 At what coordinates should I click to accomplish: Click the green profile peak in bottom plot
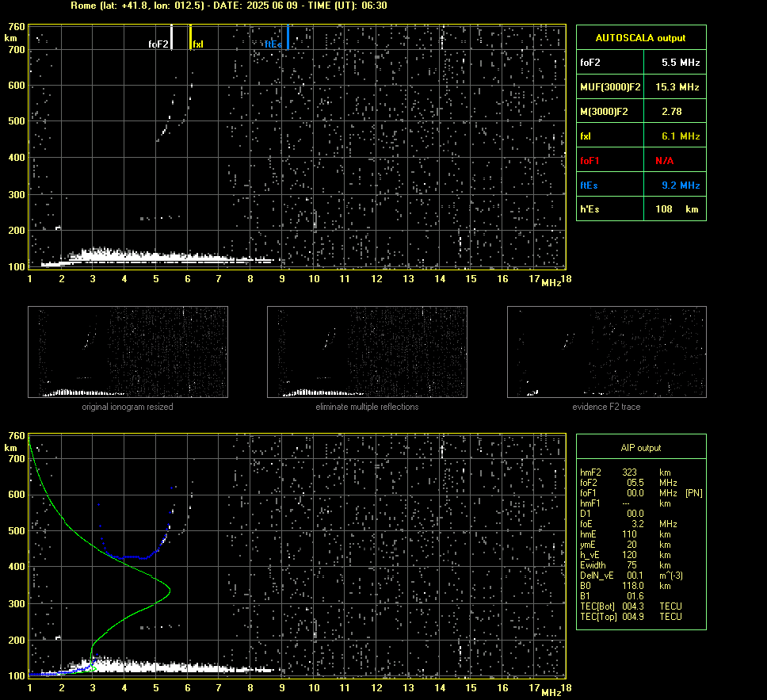169,591
